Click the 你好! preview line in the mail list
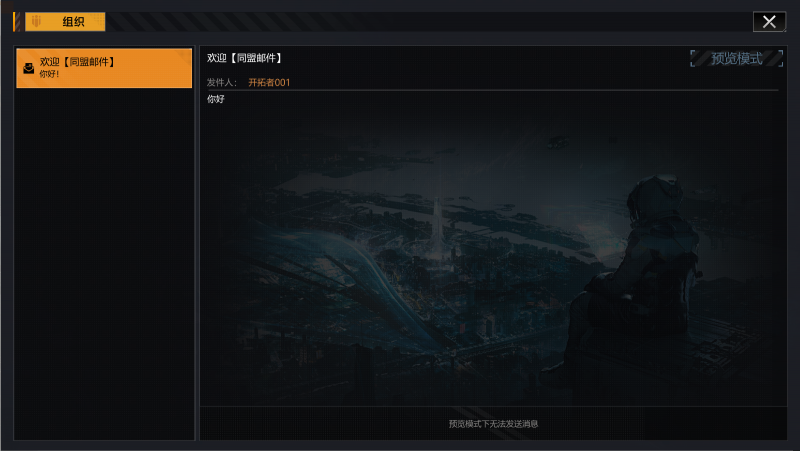The height and width of the screenshot is (451, 800). 49,74
